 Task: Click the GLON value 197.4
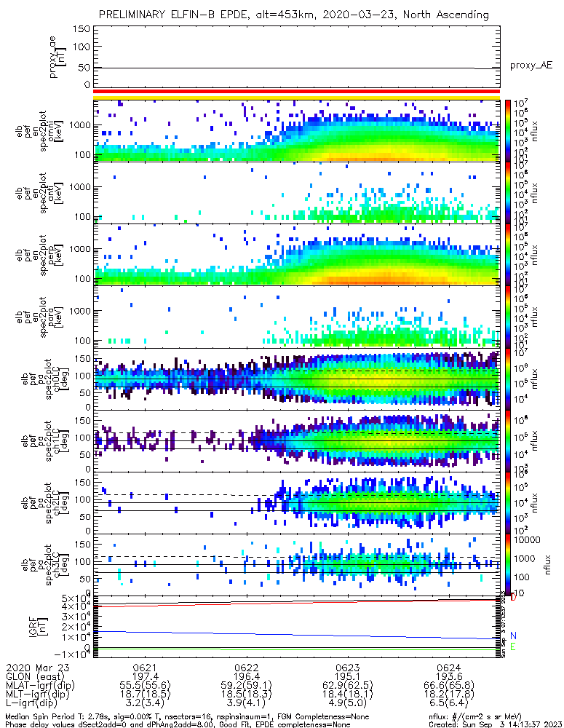(145, 676)
